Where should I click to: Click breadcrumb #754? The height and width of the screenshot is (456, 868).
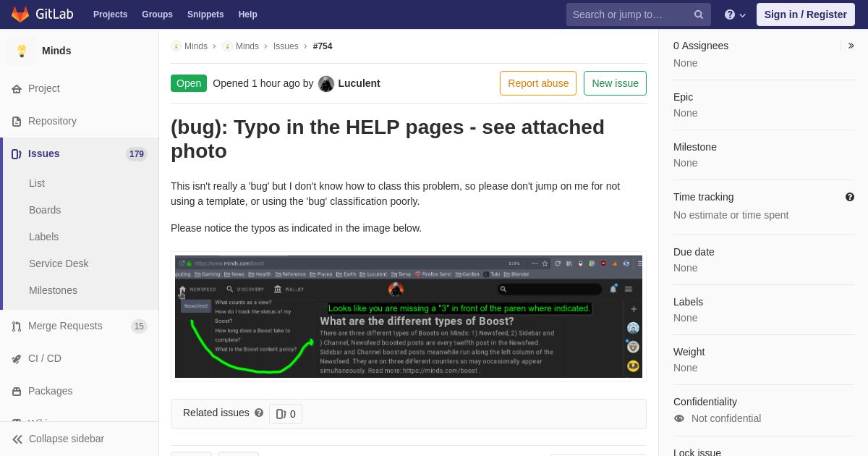tap(323, 46)
